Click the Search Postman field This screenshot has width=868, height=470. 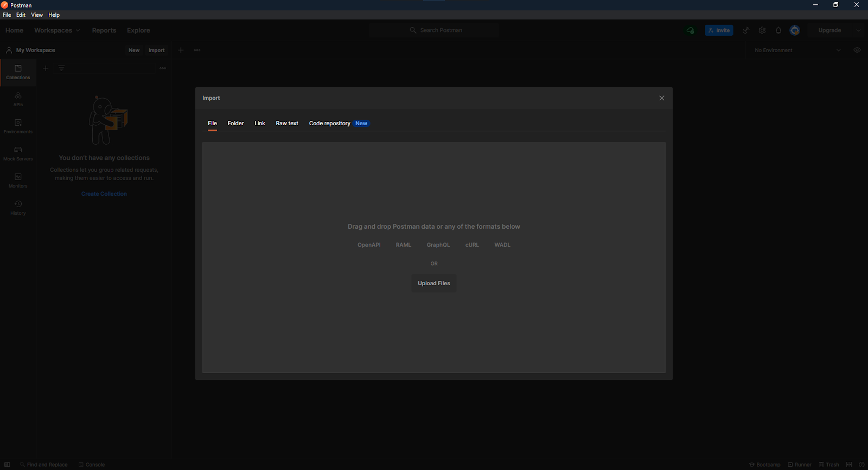434,30
